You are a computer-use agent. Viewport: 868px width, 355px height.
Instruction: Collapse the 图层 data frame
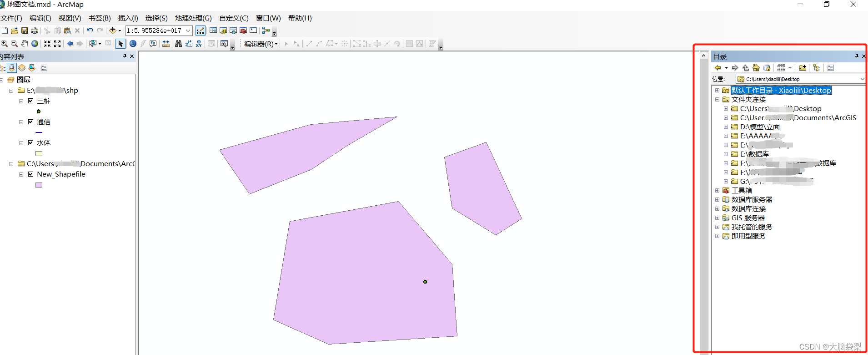(2, 80)
